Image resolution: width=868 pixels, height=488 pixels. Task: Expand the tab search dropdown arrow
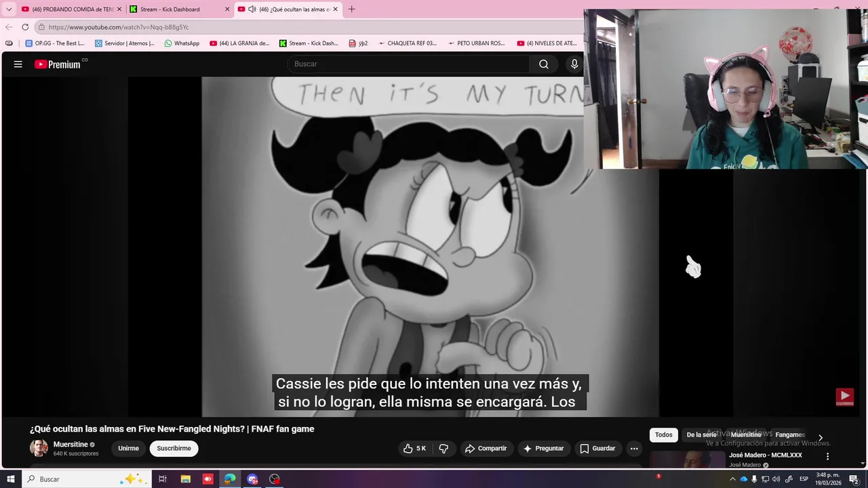tap(9, 9)
